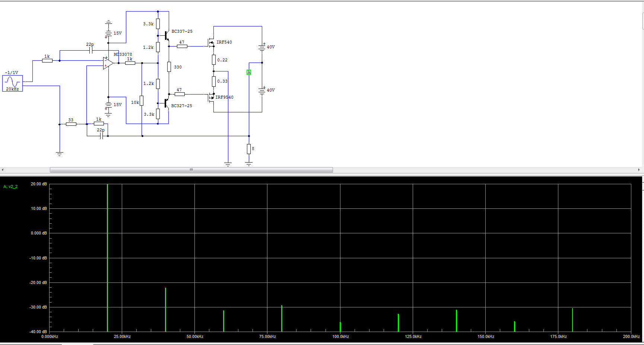Click the '10.00 dB' axis label
Image resolution: width=644 pixels, height=345 pixels.
39,208
